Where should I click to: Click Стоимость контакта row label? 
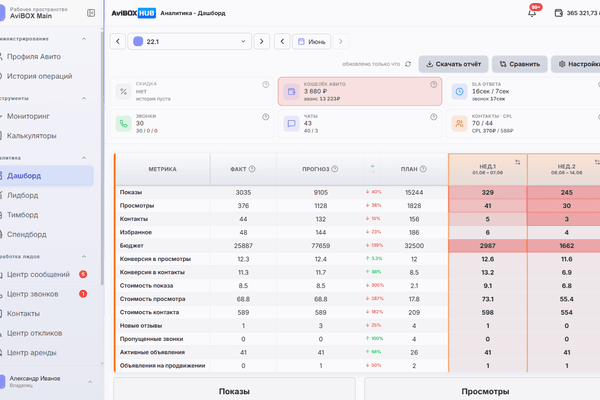tap(149, 312)
